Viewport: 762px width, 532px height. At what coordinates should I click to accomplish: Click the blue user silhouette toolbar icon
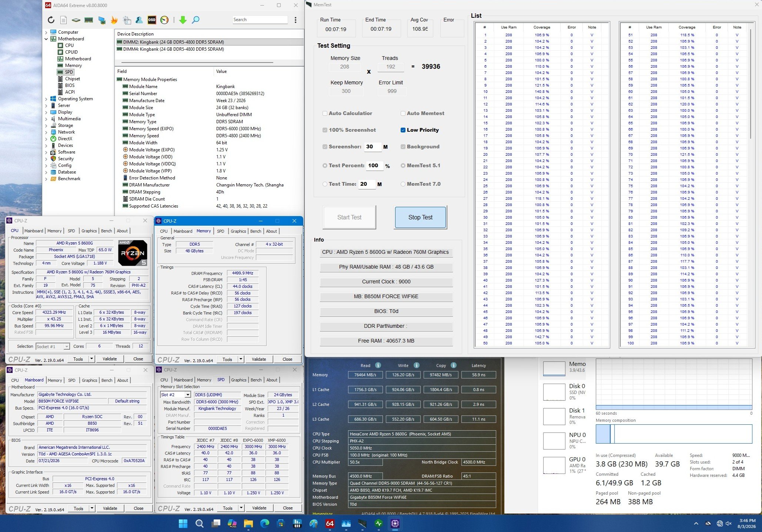tap(139, 20)
